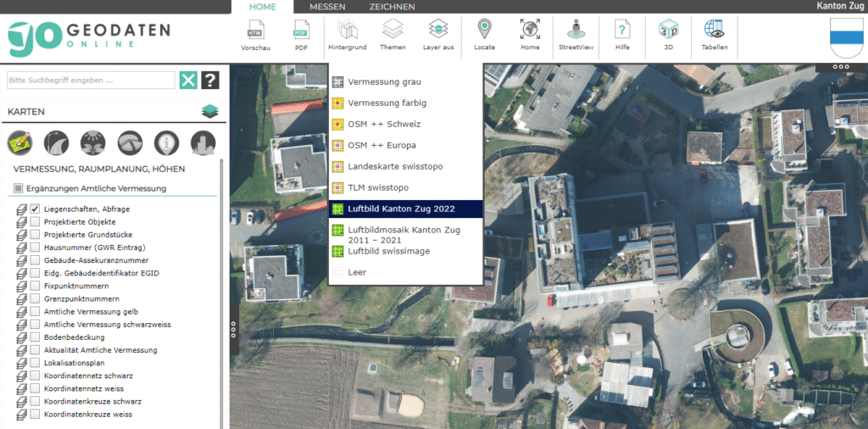Click the search term input field
The width and height of the screenshot is (868, 429).
(x=90, y=81)
